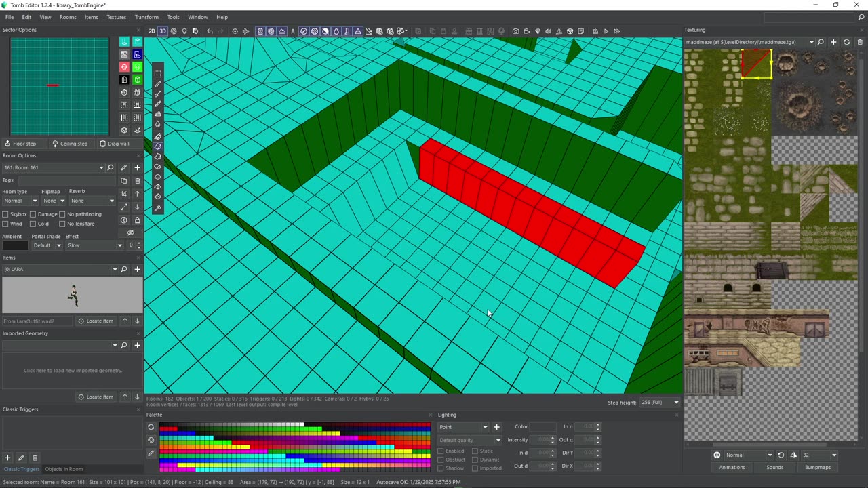Screen dimensions: 868x488
Task: Open the Textures menu
Action: click(117, 17)
